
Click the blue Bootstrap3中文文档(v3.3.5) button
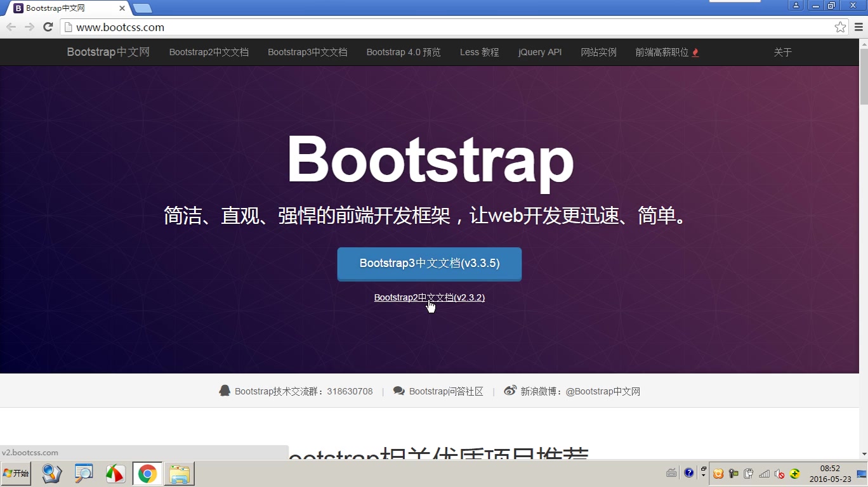pyautogui.click(x=429, y=264)
